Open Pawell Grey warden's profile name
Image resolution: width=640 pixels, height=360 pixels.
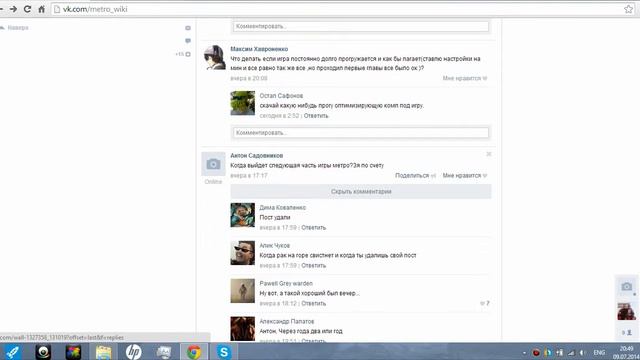click(286, 283)
